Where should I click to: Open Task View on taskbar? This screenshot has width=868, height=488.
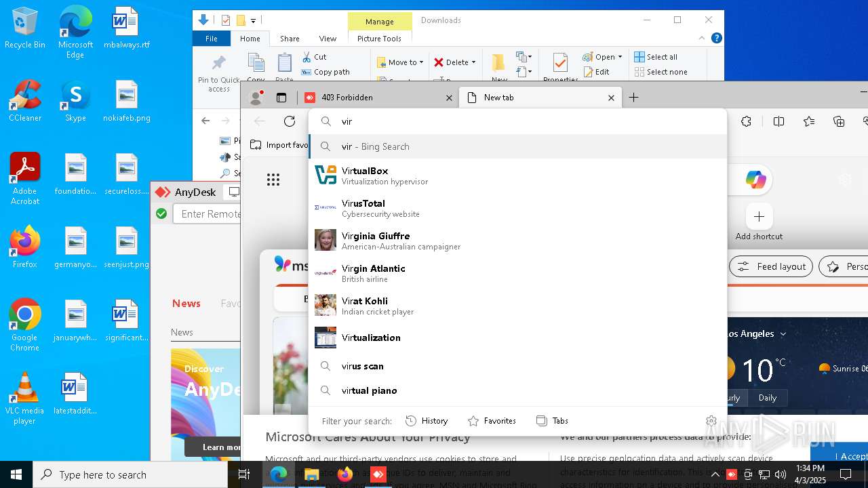pos(244,474)
